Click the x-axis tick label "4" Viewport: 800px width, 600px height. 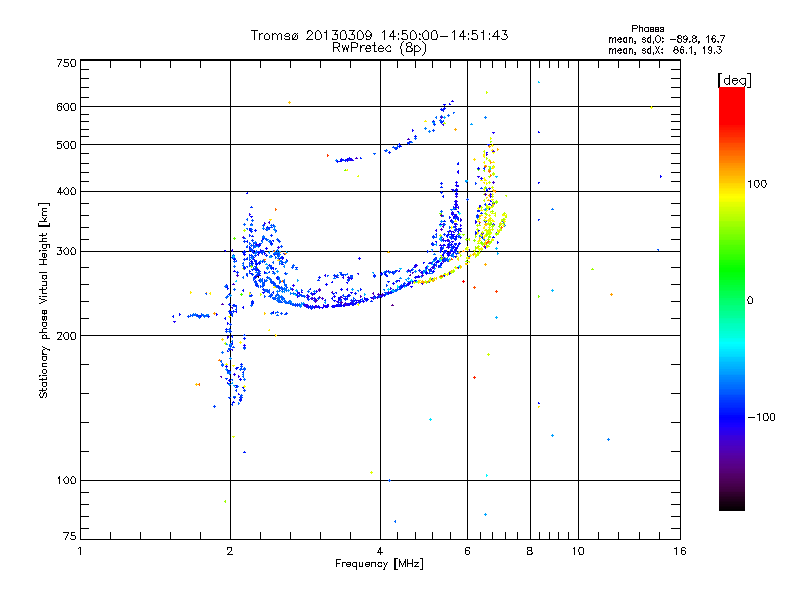(x=380, y=551)
